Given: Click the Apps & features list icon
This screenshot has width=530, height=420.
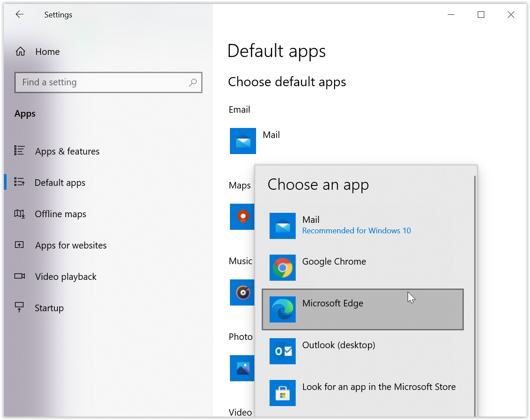Looking at the screenshot, I should pyautogui.click(x=20, y=151).
